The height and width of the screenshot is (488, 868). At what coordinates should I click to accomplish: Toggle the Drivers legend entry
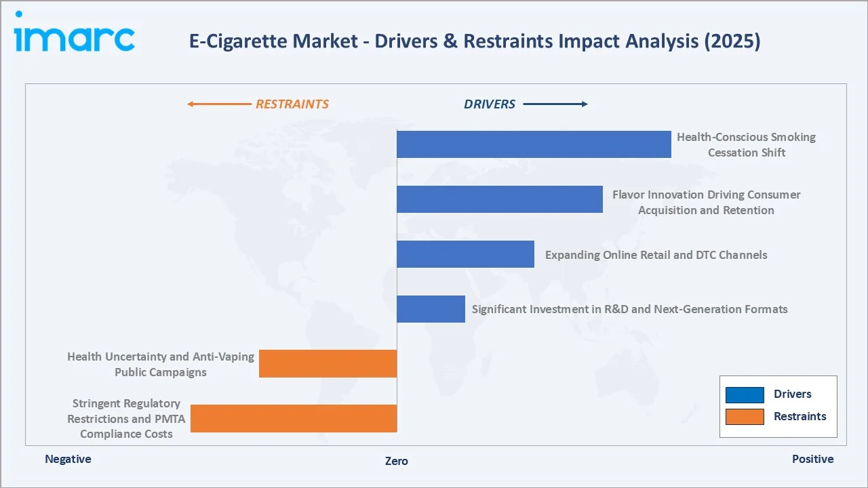click(x=792, y=394)
